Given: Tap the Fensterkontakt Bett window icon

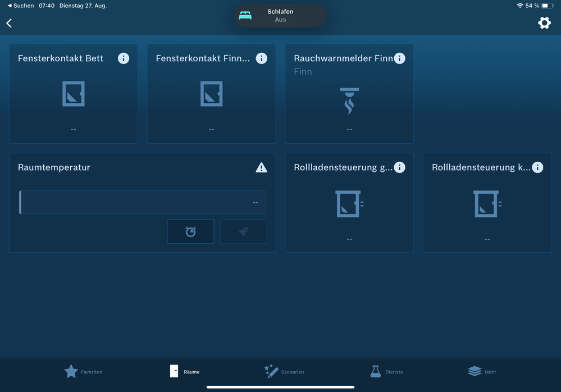Looking at the screenshot, I should [x=74, y=94].
